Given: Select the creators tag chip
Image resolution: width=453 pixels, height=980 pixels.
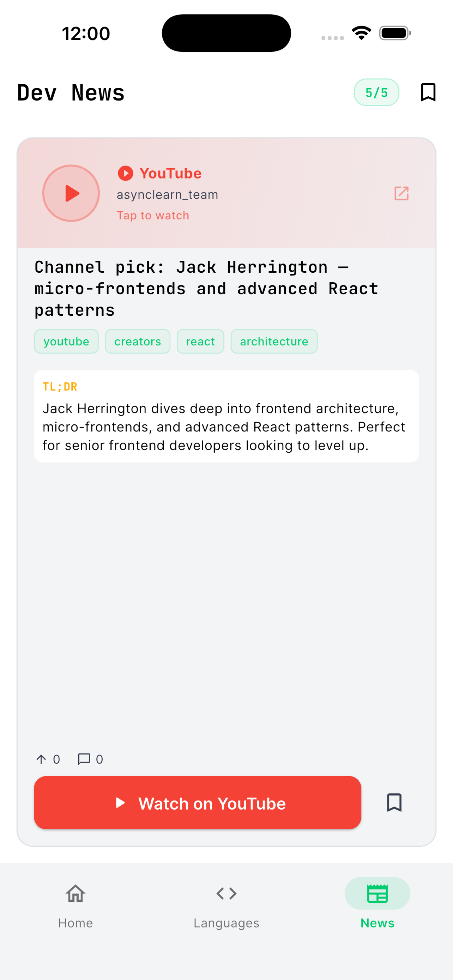Looking at the screenshot, I should click(x=138, y=341).
